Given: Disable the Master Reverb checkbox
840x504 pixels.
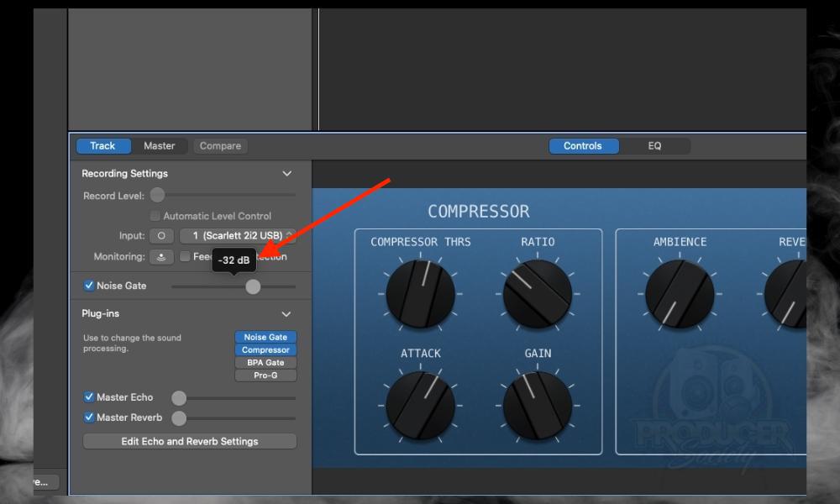Looking at the screenshot, I should pyautogui.click(x=89, y=417).
